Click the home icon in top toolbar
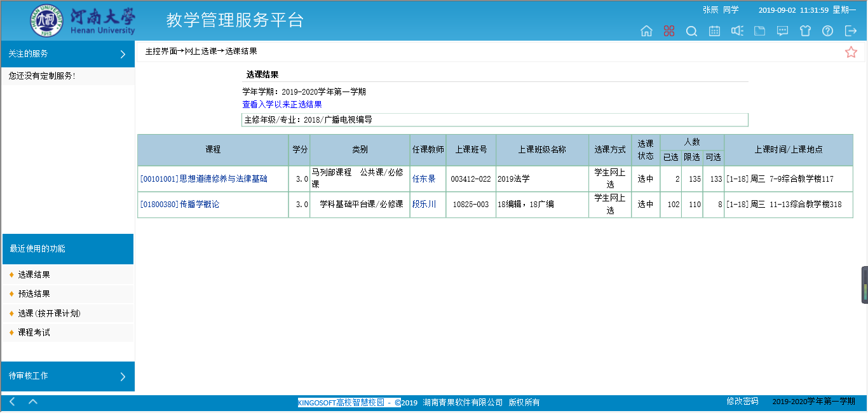This screenshot has height=413, width=868. (x=646, y=31)
